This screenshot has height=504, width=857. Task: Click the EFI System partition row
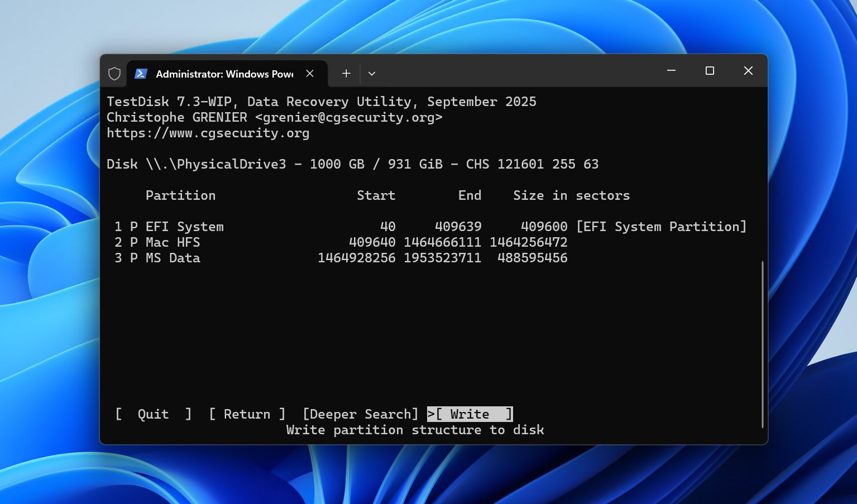point(430,227)
